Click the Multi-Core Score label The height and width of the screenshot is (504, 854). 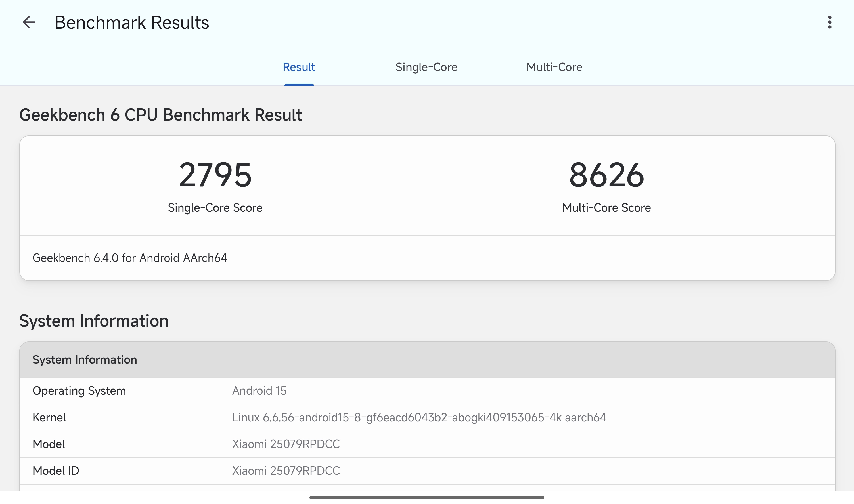pos(606,207)
